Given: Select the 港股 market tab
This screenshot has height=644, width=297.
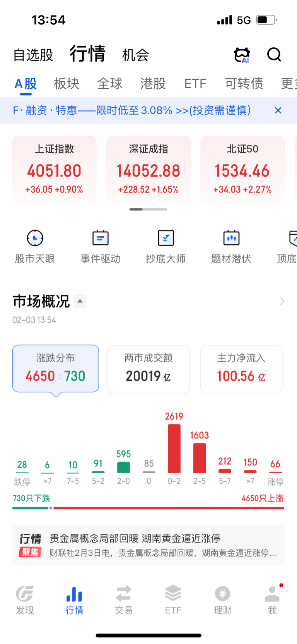Looking at the screenshot, I should click(153, 84).
